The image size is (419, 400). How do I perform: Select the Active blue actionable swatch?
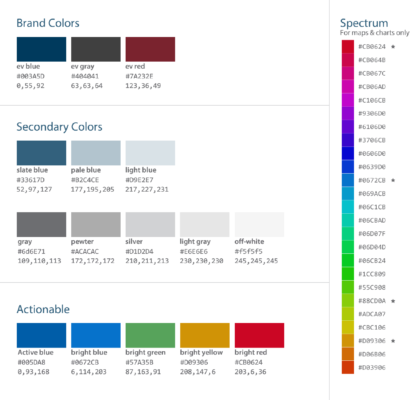tap(41, 335)
